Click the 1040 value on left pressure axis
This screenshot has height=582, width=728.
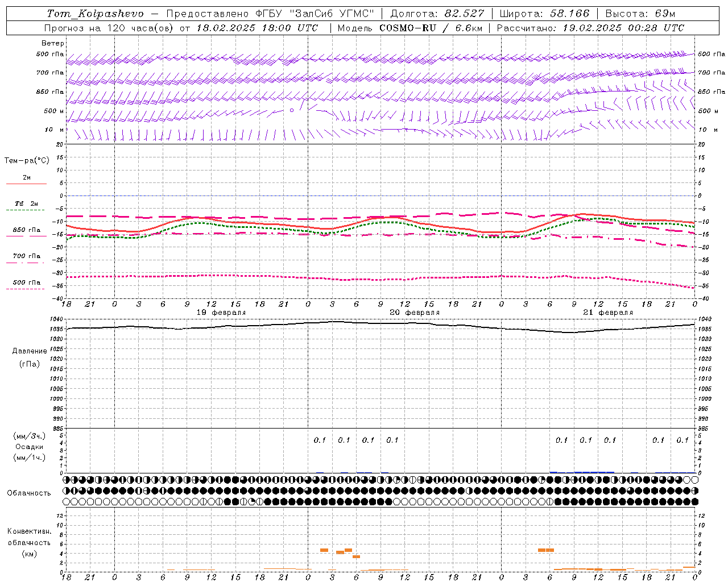pos(57,319)
